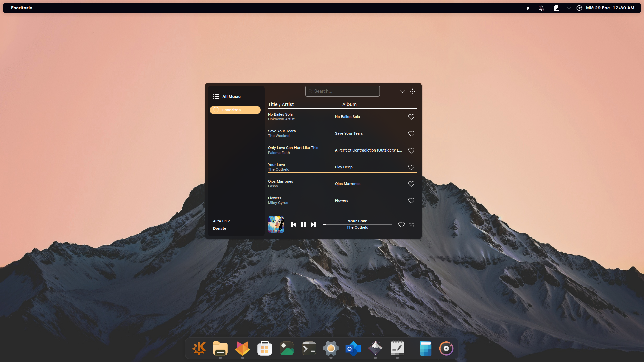
Task: Click the droplet icon in system tray
Action: pos(528,8)
